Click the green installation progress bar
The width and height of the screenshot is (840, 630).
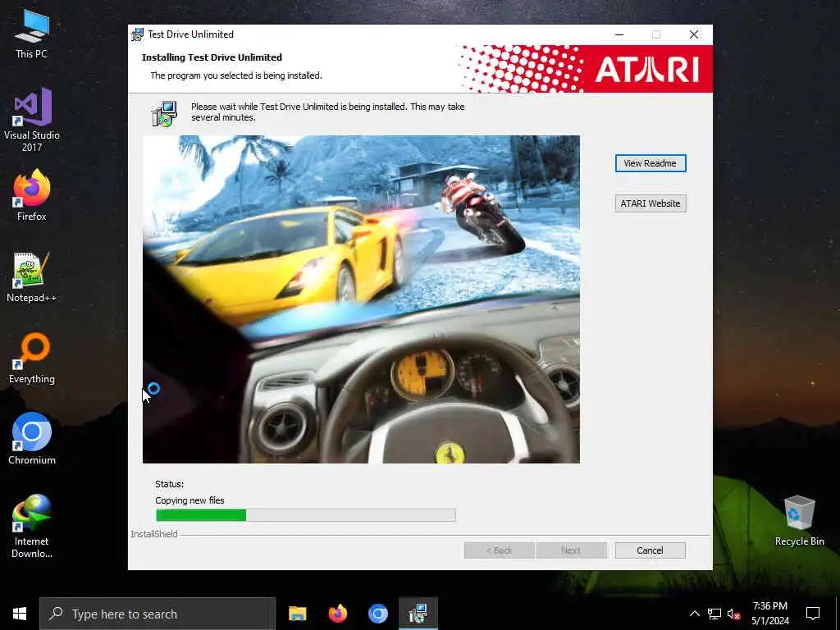tap(306, 515)
